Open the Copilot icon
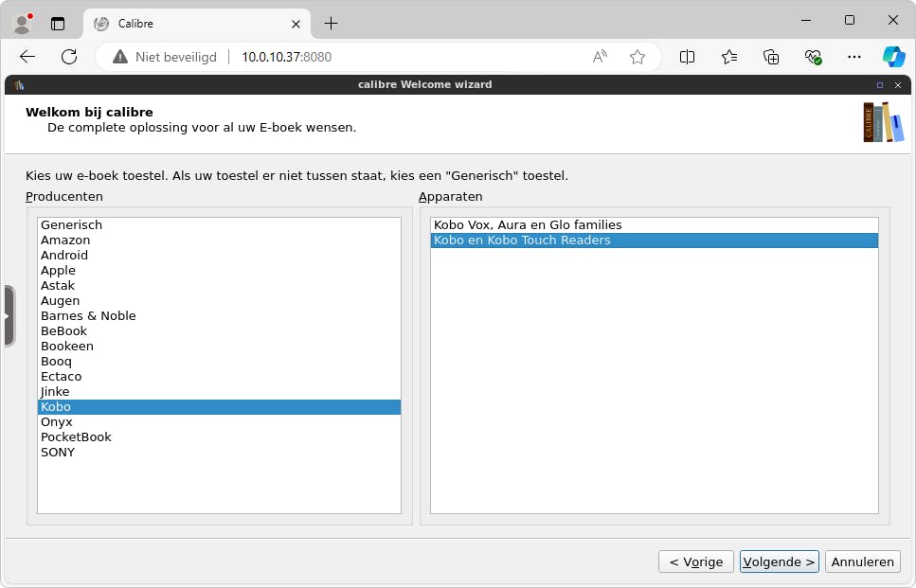 (894, 57)
